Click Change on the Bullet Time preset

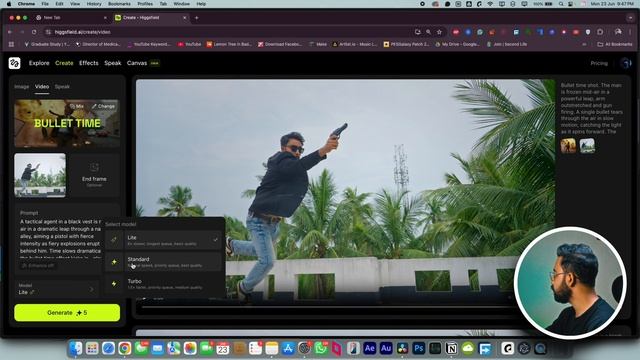pyautogui.click(x=103, y=106)
